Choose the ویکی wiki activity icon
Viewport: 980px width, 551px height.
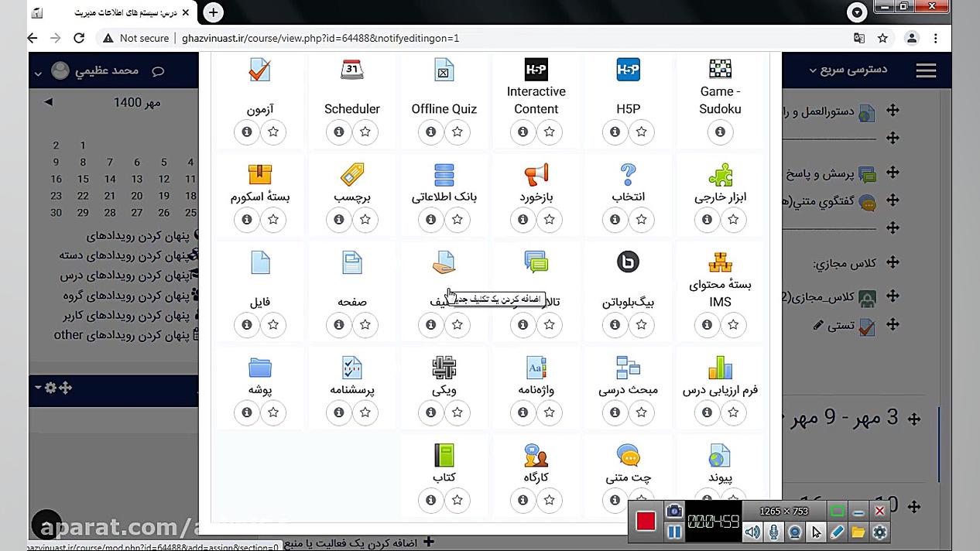click(444, 368)
